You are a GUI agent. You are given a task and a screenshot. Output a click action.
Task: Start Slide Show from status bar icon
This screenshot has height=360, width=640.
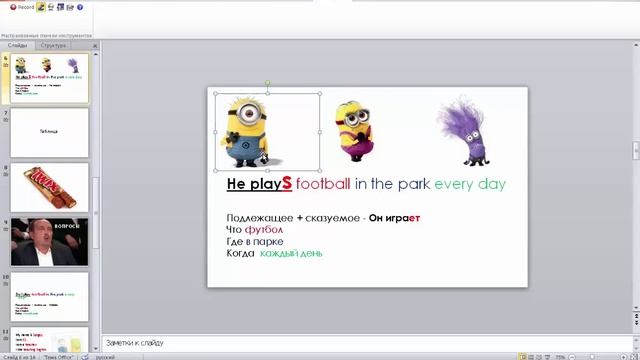point(547,357)
